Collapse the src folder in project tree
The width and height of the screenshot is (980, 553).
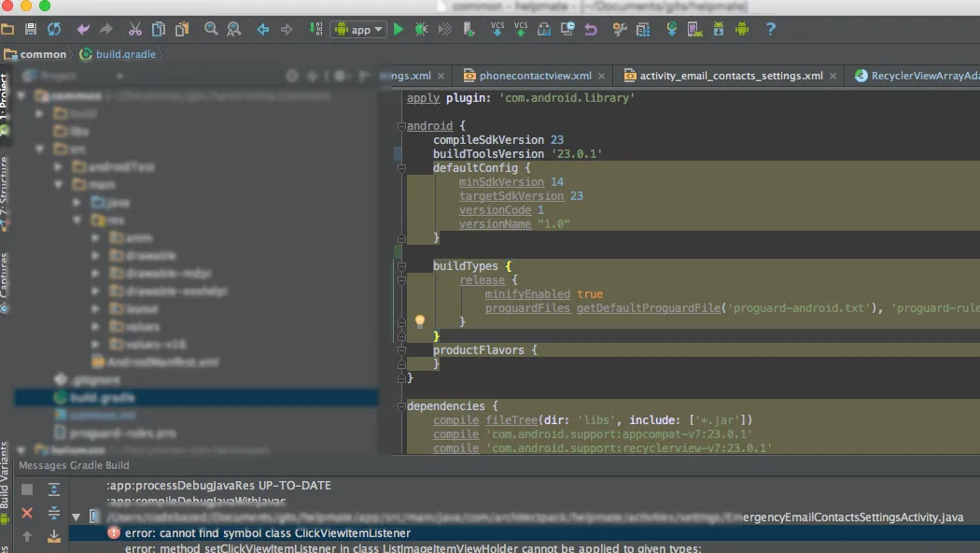coord(40,149)
